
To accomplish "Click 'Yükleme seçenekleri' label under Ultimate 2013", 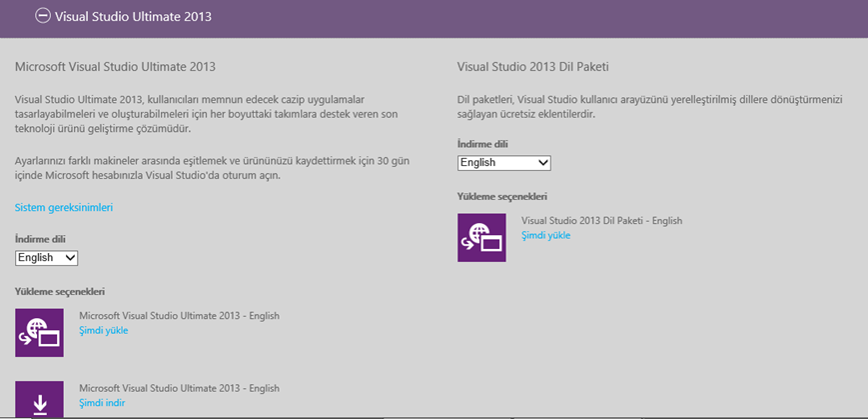I will coord(60,292).
